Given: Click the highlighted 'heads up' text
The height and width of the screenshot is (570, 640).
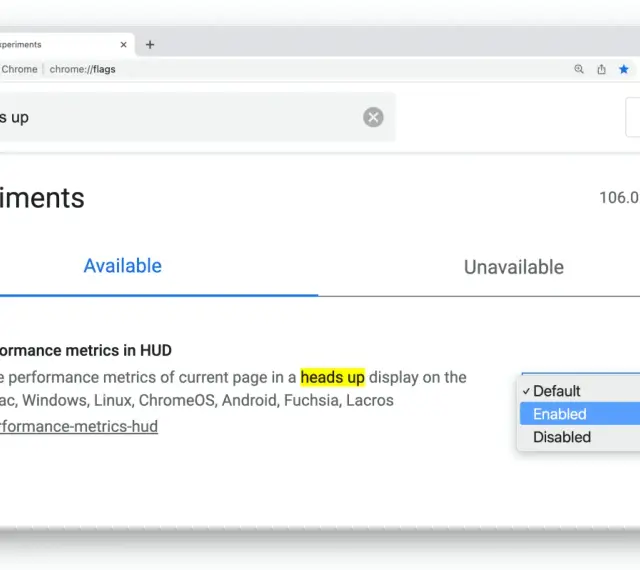Looking at the screenshot, I should click(x=332, y=377).
